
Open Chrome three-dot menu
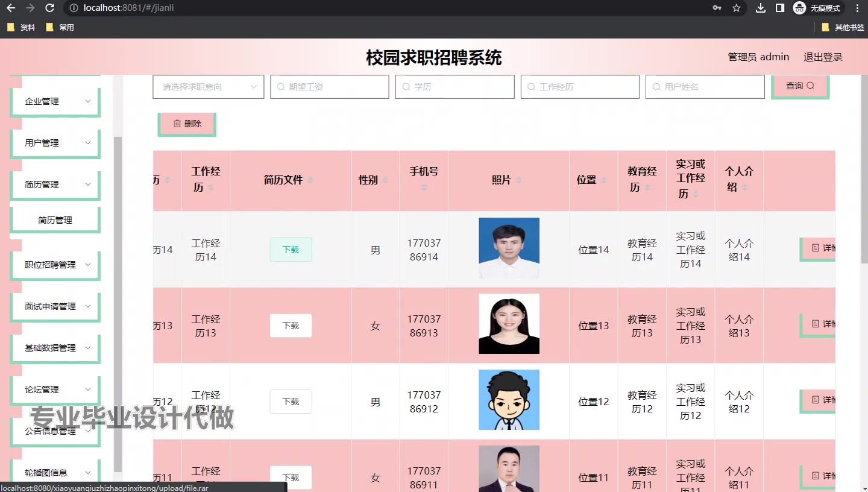tap(857, 8)
